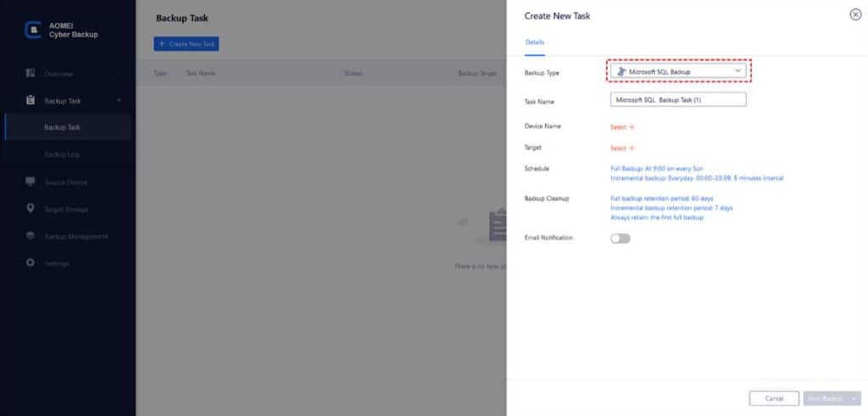Click the Schedule label
Screen dimensions: 868x416
click(537, 168)
